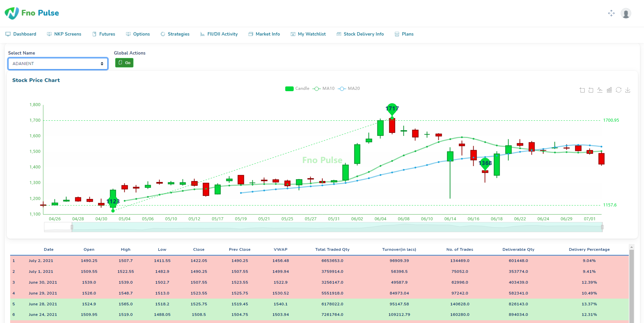This screenshot has height=323, width=644.
Task: Click the VWAP column header
Action: click(281, 249)
